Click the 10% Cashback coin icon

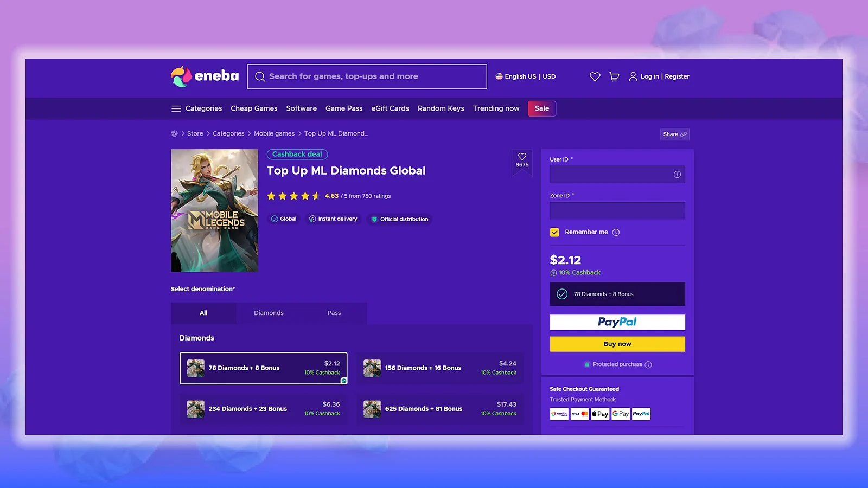tap(553, 273)
